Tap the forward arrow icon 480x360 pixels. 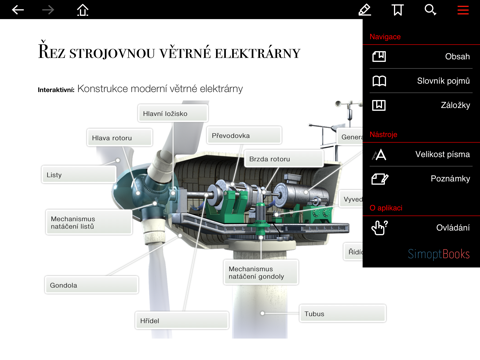[48, 10]
